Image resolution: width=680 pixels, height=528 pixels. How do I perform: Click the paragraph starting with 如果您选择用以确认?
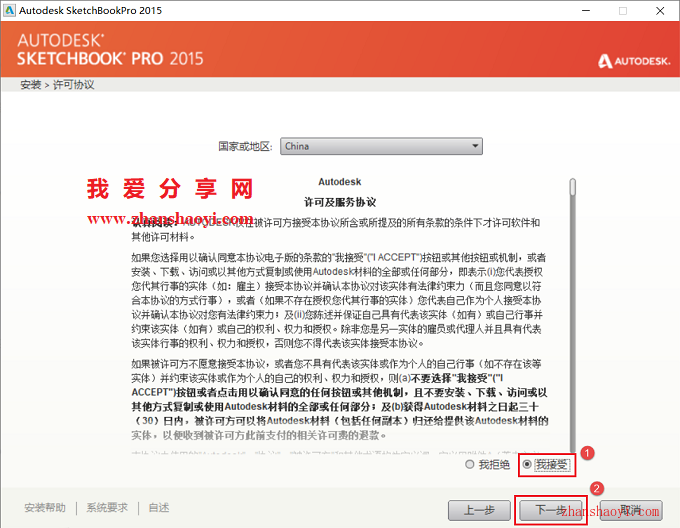coord(339,300)
